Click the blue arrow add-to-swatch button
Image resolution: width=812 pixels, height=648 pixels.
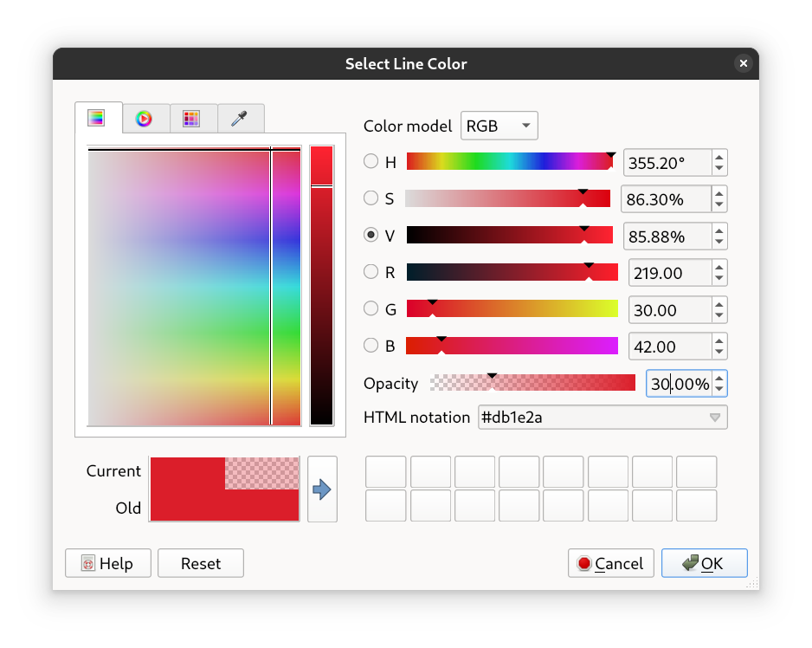click(x=322, y=489)
